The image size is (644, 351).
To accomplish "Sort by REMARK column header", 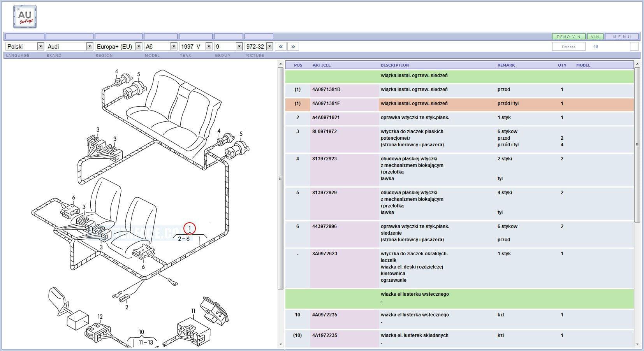I will 506,65.
